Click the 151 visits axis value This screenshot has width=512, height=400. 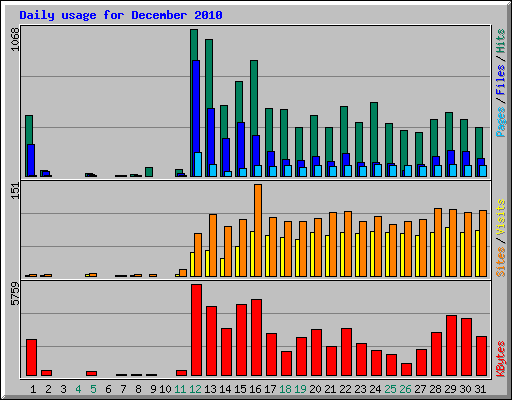pos(15,191)
